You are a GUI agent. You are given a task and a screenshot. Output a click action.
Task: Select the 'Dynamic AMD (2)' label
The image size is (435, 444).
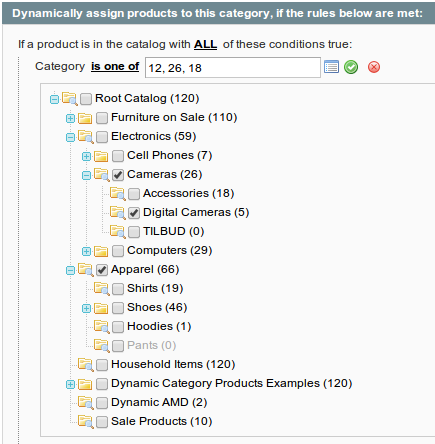(x=159, y=402)
